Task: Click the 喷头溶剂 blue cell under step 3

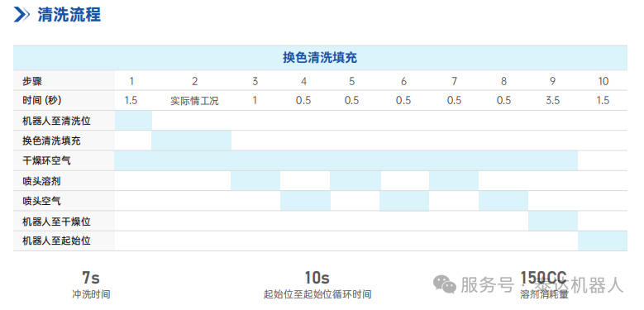Action: click(x=255, y=181)
